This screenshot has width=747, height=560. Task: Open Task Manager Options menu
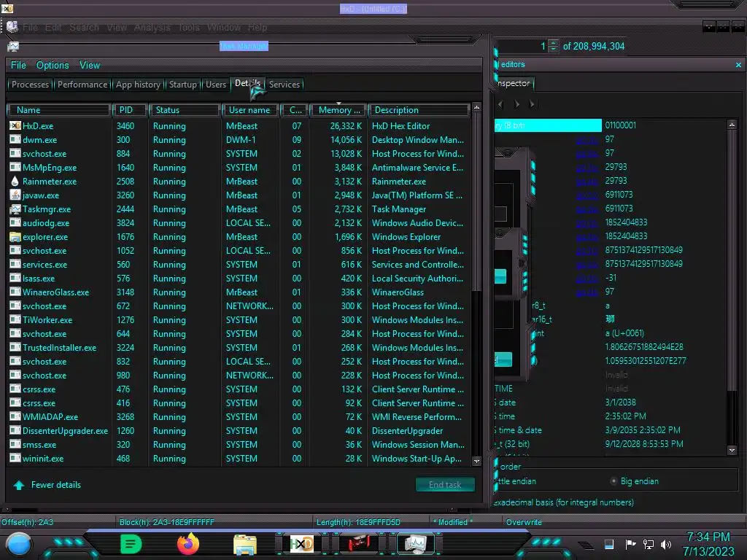pyautogui.click(x=53, y=65)
